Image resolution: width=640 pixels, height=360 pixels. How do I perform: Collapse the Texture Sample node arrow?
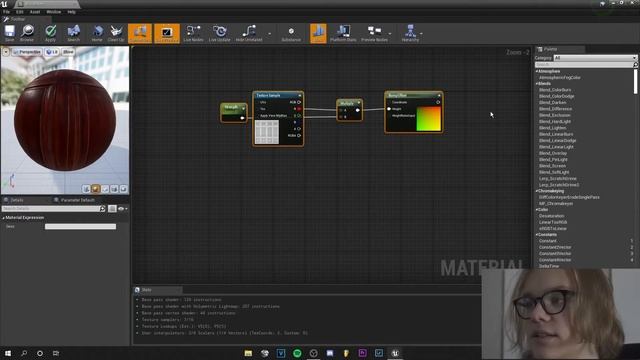(300, 96)
